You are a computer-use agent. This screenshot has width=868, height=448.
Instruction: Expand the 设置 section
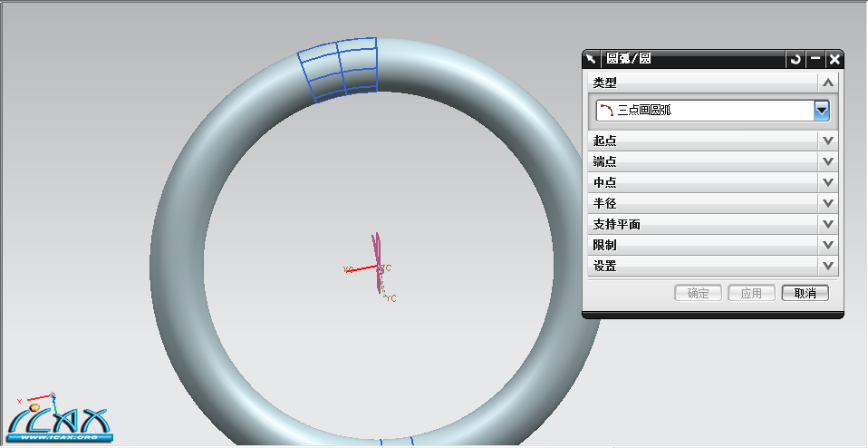[x=827, y=266]
